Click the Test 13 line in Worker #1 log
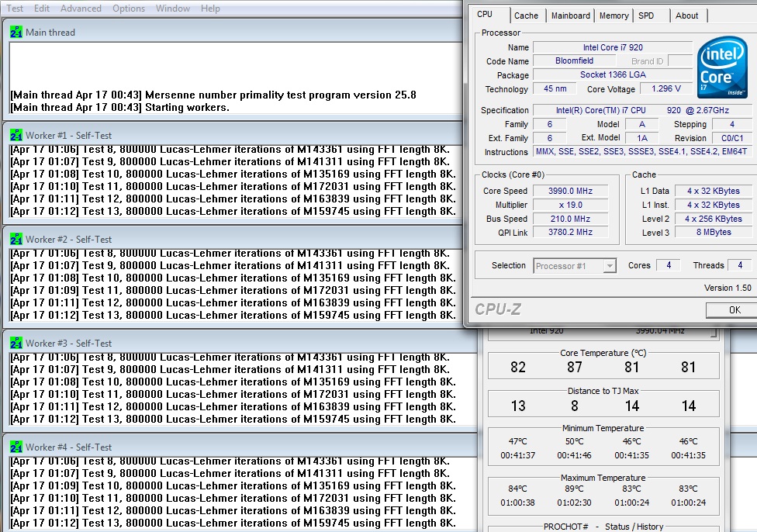This screenshot has width=757, height=532. tap(233, 212)
